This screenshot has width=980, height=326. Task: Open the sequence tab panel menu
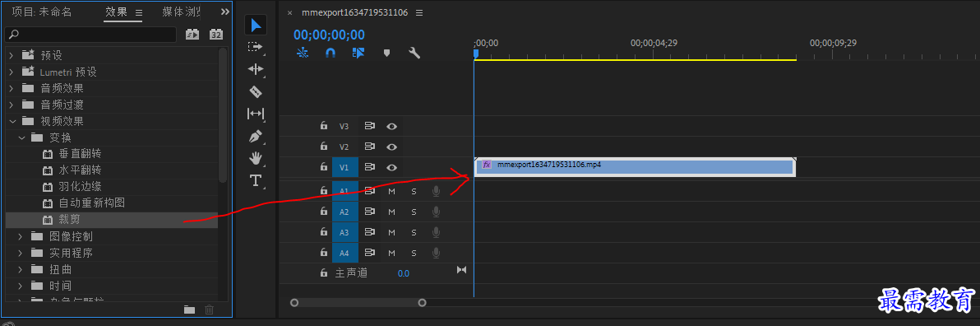(418, 12)
